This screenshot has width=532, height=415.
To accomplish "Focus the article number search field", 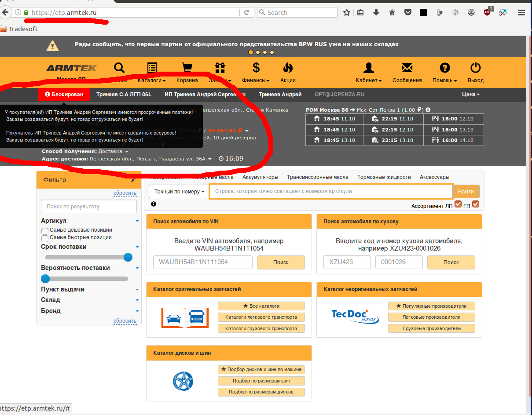I will pyautogui.click(x=331, y=192).
